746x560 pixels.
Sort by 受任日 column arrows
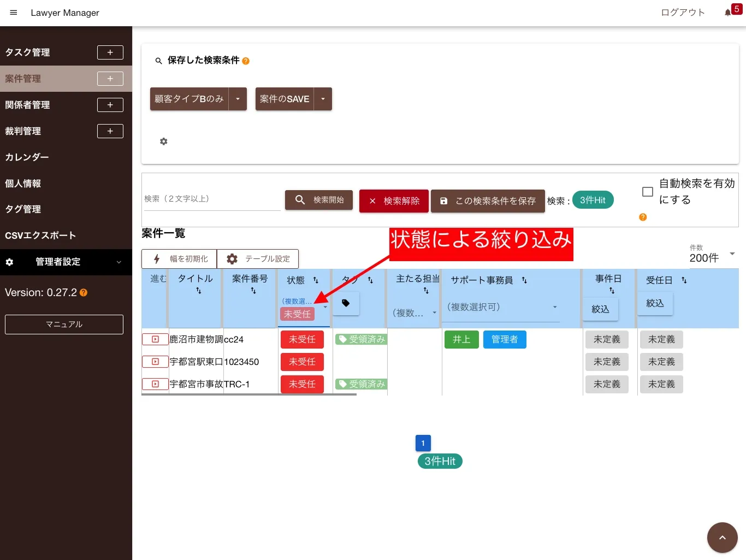coord(684,280)
